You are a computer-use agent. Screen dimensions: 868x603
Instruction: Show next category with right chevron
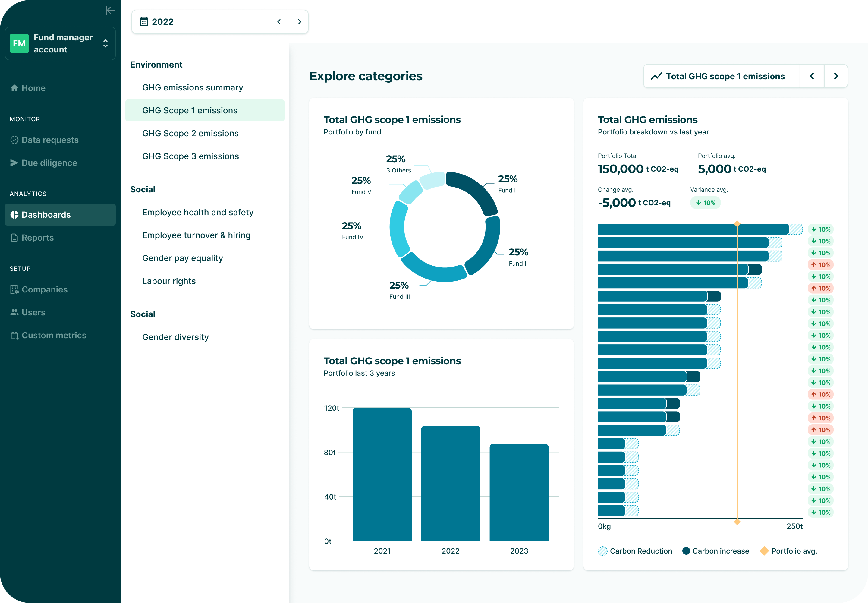[836, 76]
